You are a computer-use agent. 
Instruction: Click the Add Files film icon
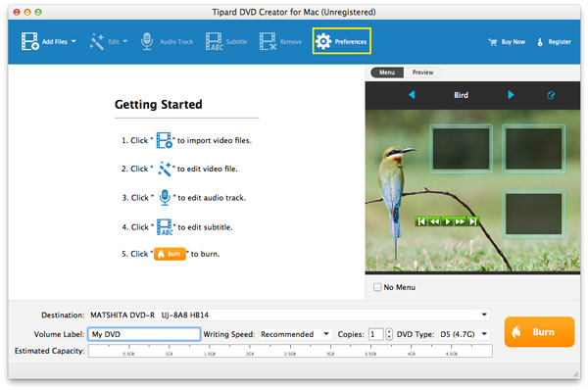point(30,41)
